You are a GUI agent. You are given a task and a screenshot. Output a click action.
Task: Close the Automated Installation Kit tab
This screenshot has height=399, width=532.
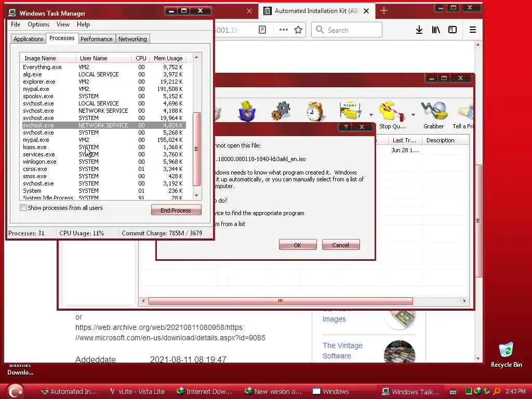[x=366, y=11]
